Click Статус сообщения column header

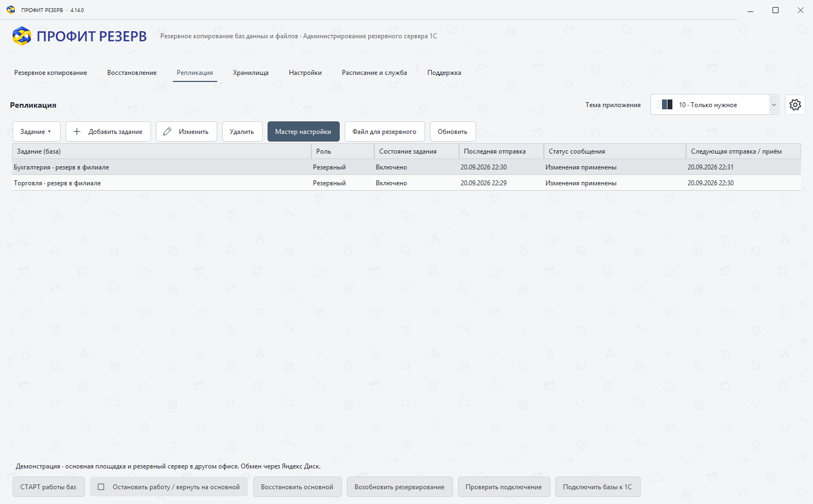[615, 151]
